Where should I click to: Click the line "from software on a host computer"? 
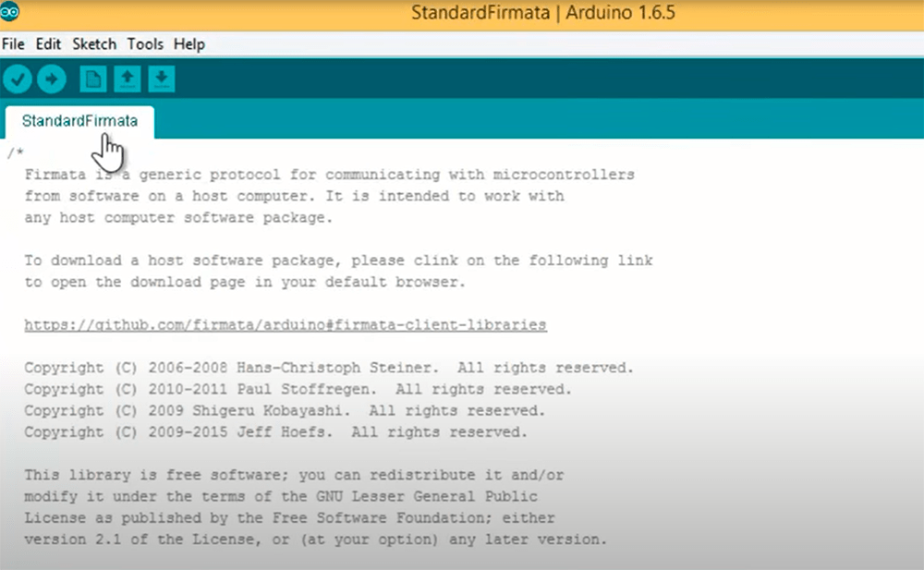(x=294, y=196)
